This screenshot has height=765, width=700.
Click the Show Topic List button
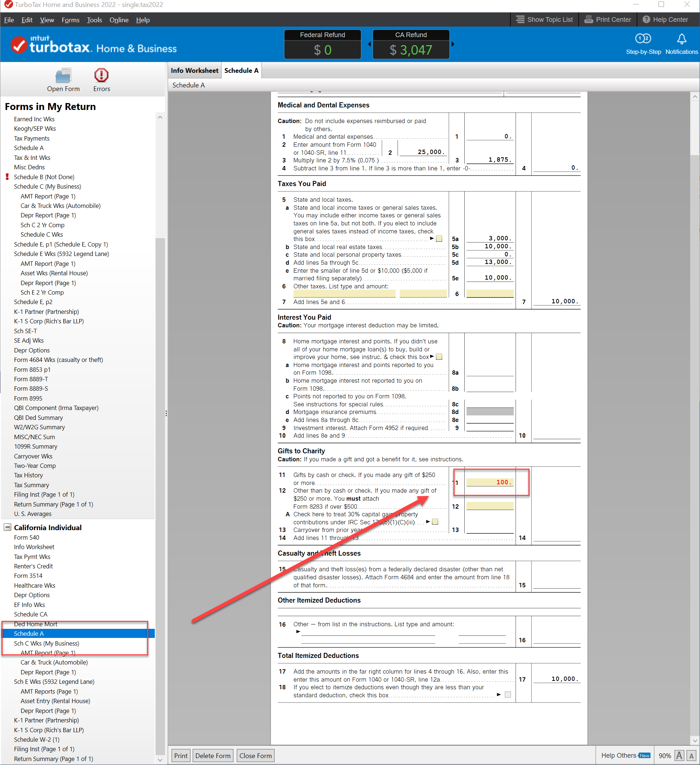(x=545, y=19)
